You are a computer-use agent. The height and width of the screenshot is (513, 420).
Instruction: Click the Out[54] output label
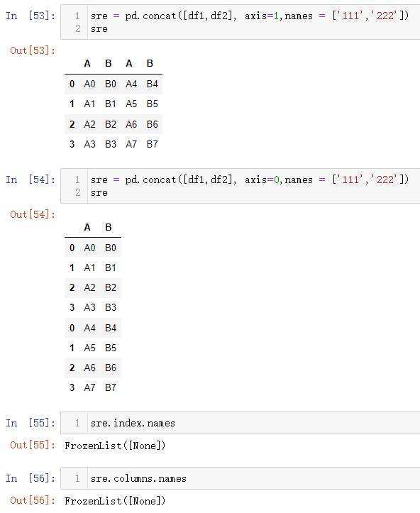click(x=33, y=214)
